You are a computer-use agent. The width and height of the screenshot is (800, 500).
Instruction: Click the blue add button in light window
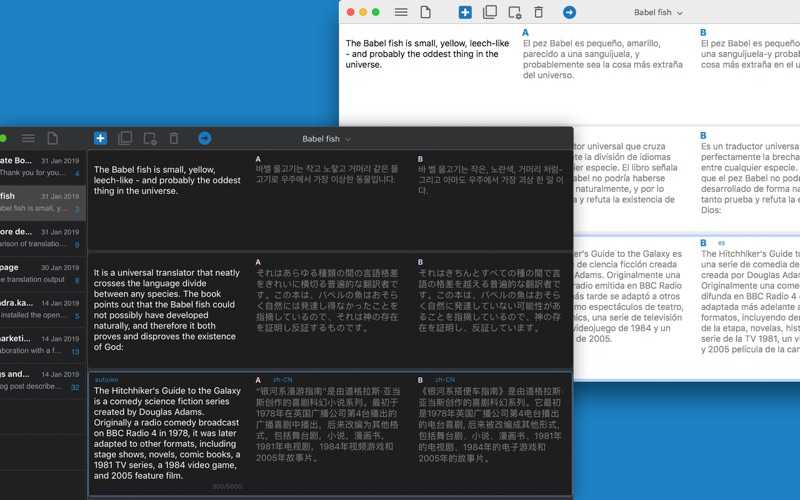(x=465, y=12)
